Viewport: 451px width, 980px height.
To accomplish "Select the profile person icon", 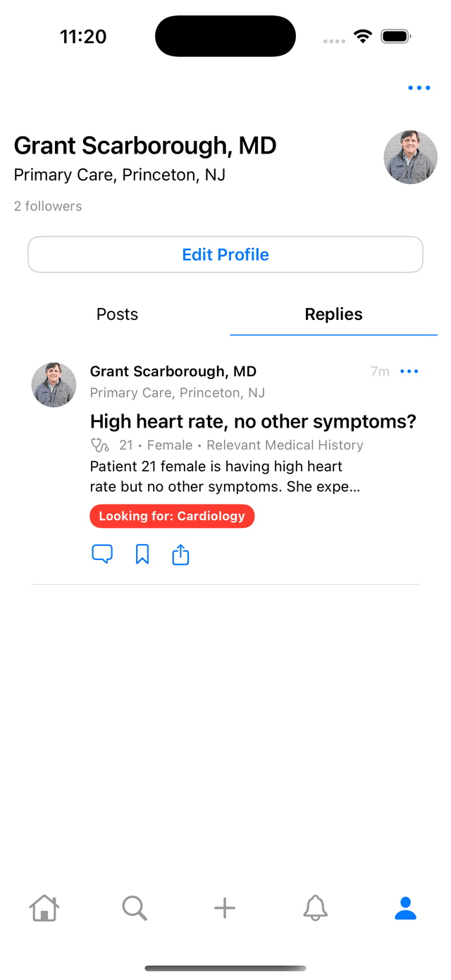I will pos(405,908).
